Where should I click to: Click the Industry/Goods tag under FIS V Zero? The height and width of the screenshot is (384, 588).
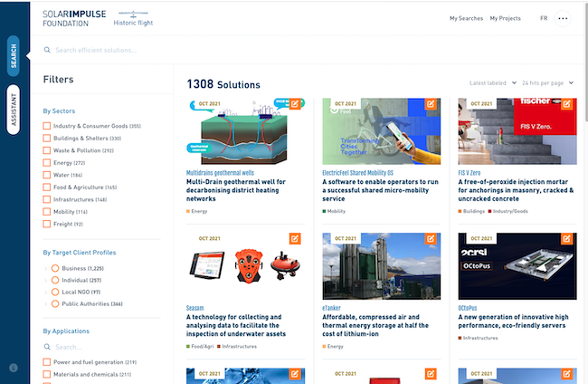(x=508, y=211)
